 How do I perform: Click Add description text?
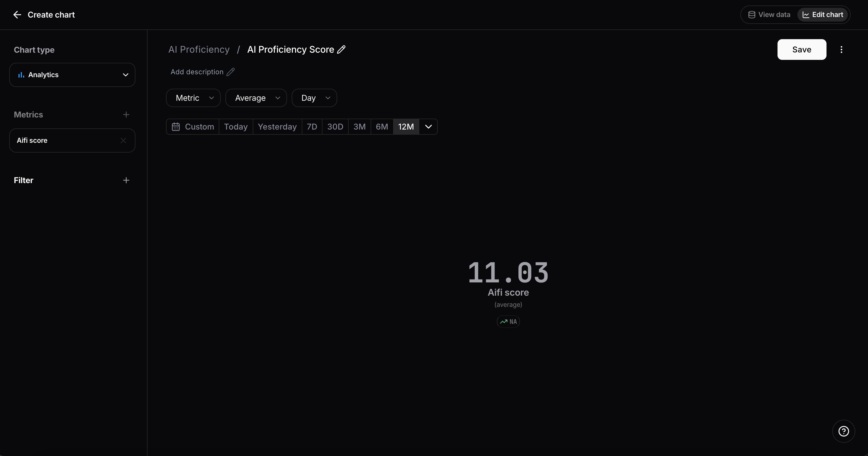[197, 72]
